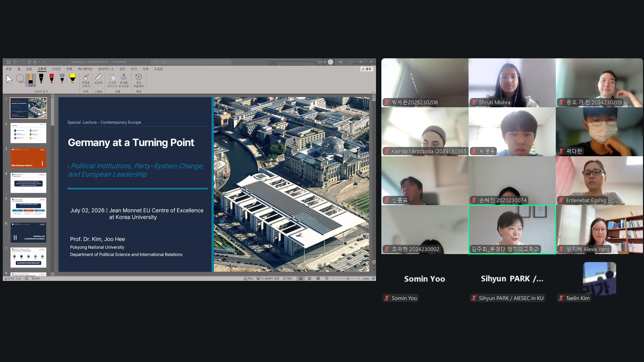
Task: Pick the yellow highlighter pen
Action: (x=72, y=79)
